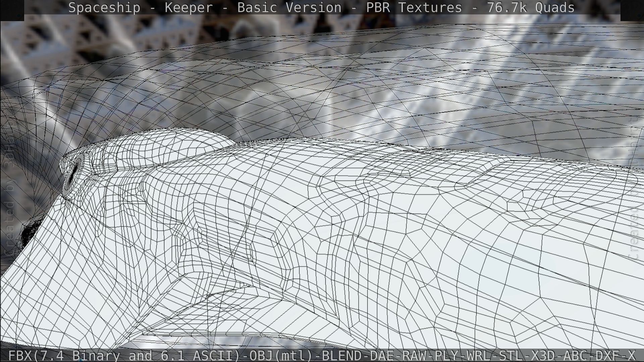Click the 'PLY' format label
Screen dimensions: 644x362
(x=447, y=355)
